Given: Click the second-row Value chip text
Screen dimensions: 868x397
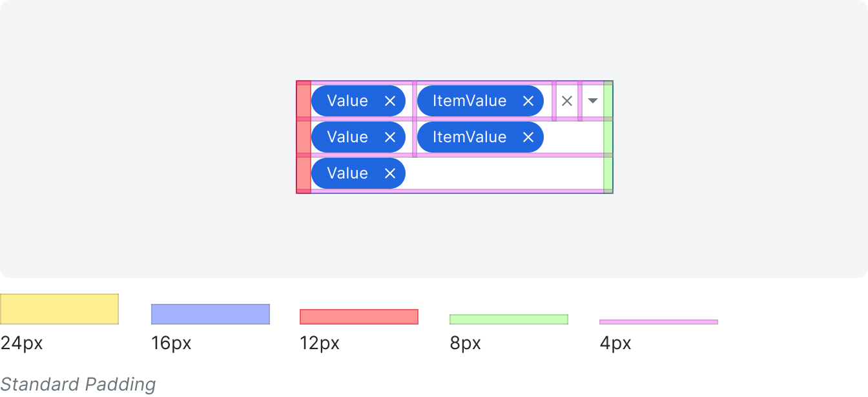Looking at the screenshot, I should 347,137.
